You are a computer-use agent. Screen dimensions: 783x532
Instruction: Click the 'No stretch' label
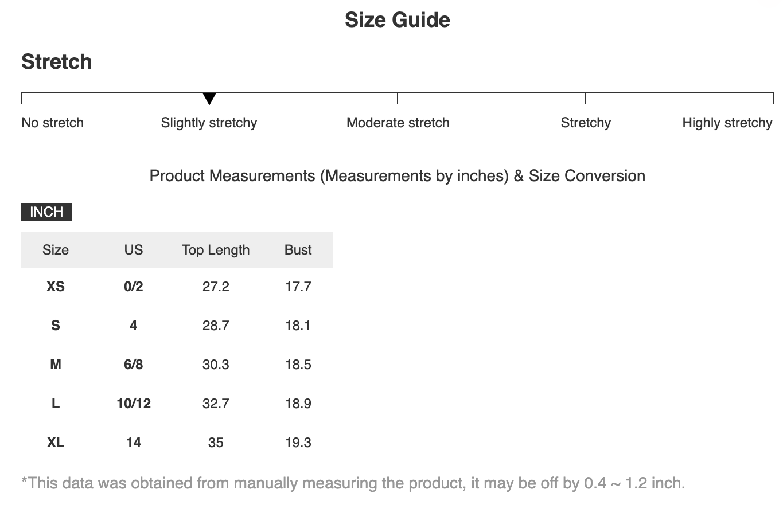pos(52,123)
